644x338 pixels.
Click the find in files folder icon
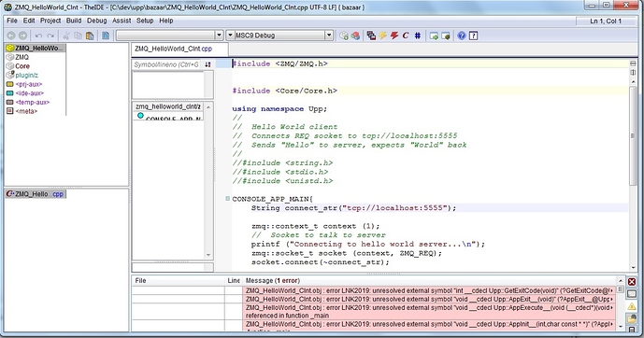pos(632,317)
